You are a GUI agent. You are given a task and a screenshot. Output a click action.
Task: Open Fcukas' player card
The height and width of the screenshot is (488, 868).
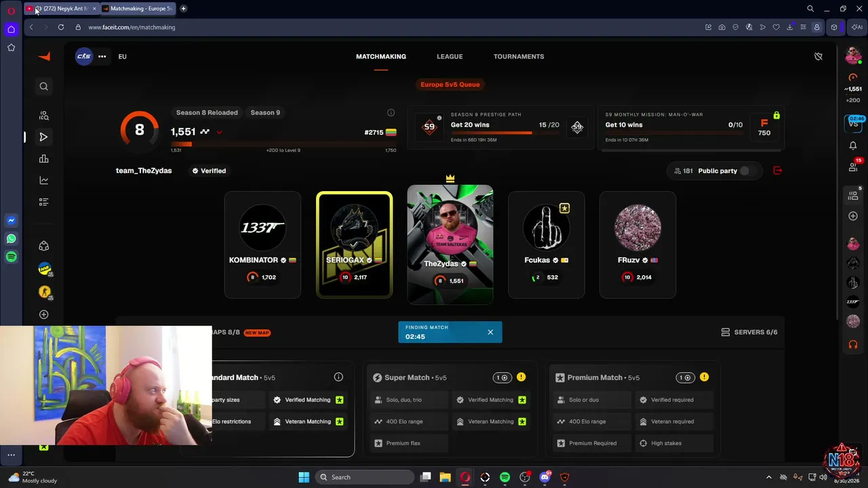tap(547, 245)
